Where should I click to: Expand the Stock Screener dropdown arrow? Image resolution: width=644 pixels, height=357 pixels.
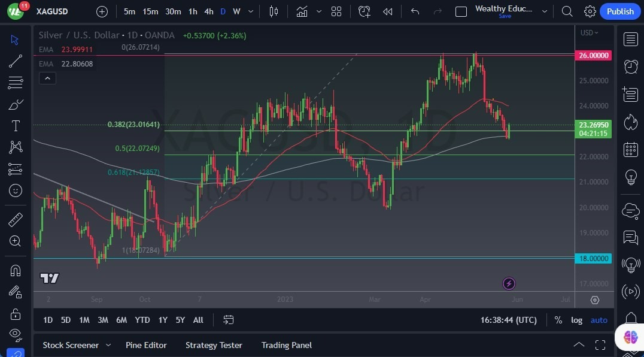coord(108,345)
